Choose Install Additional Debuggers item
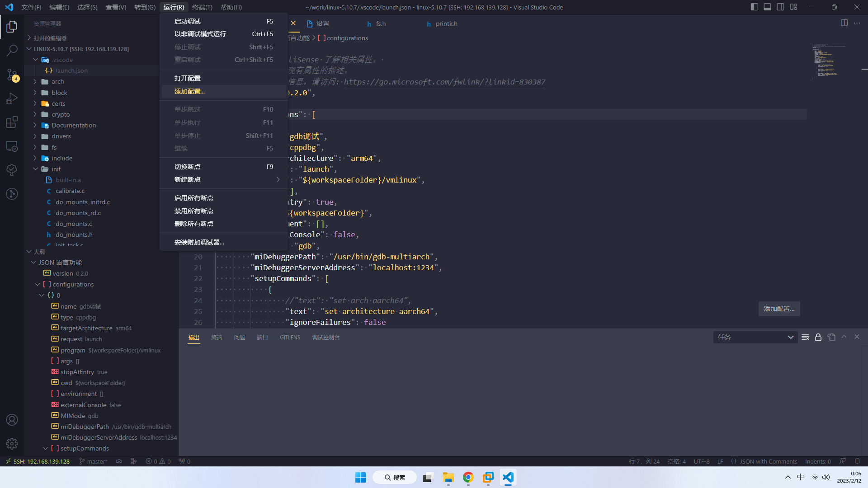 coord(224,242)
